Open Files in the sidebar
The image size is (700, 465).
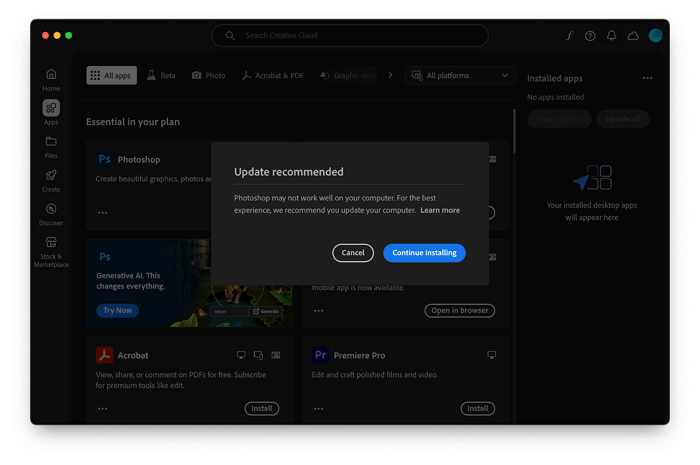click(x=51, y=147)
